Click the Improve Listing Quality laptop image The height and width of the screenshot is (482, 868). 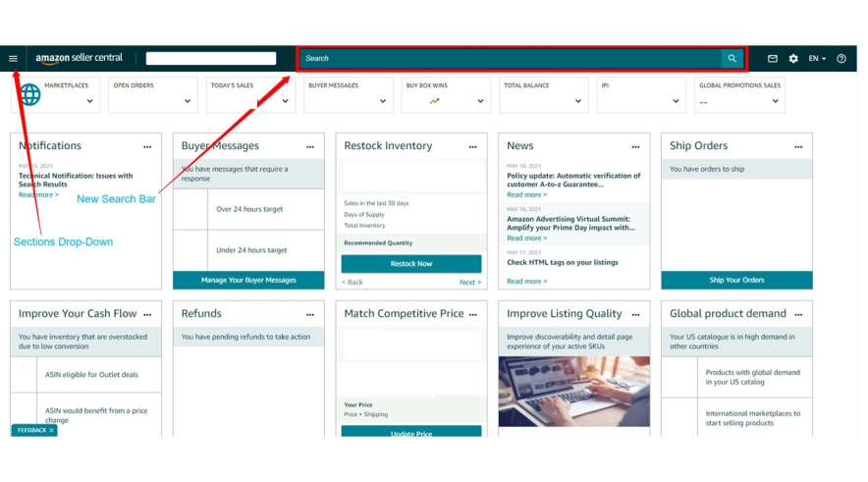(x=574, y=392)
